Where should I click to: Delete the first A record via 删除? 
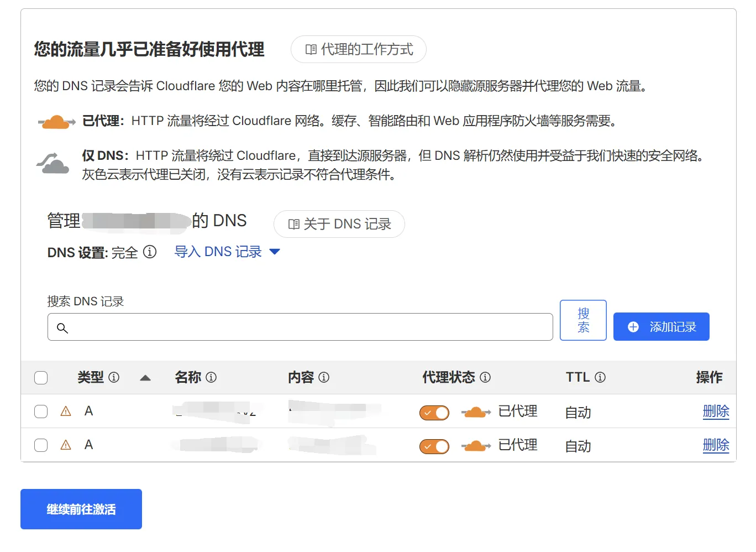[716, 412]
